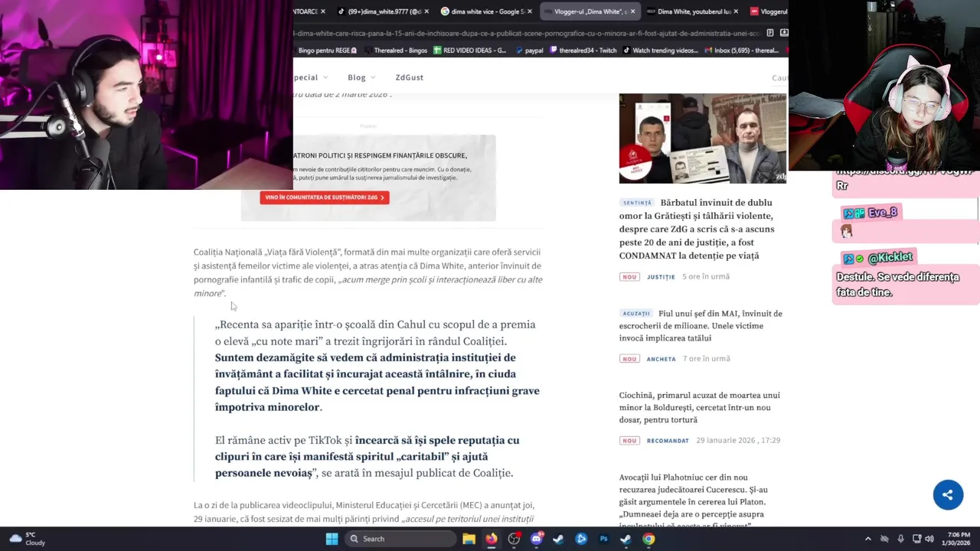The image size is (980, 551).
Task: Click the JUSTIȚIE category label
Action: (x=661, y=277)
